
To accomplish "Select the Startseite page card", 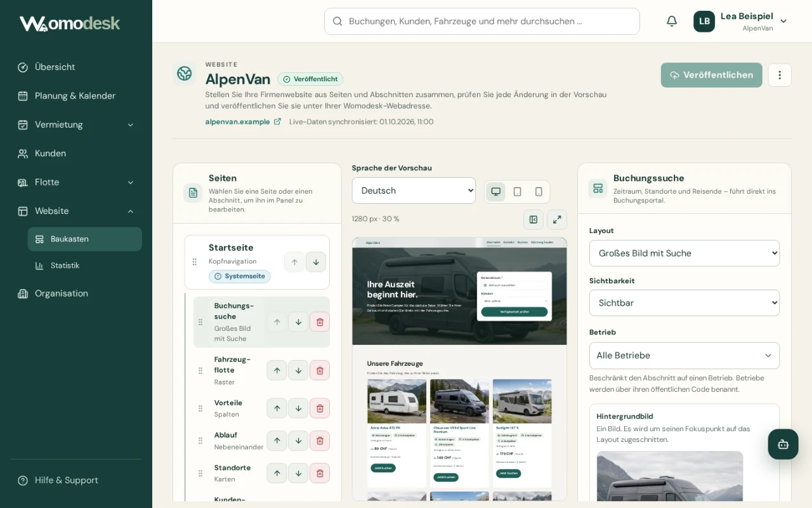I will tap(257, 262).
